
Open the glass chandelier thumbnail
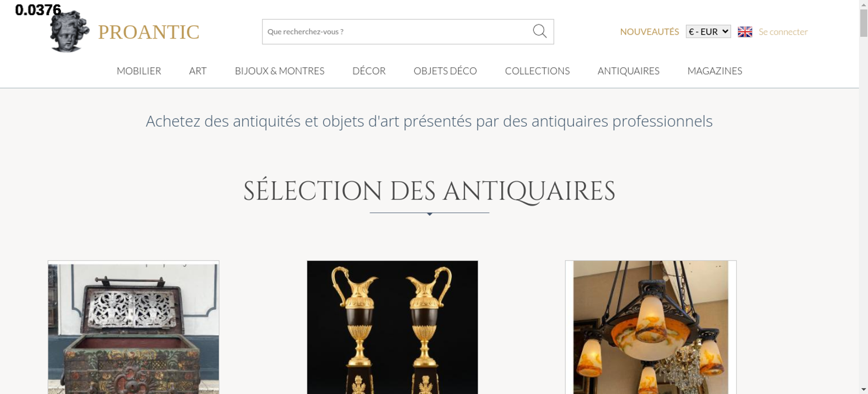(651, 327)
